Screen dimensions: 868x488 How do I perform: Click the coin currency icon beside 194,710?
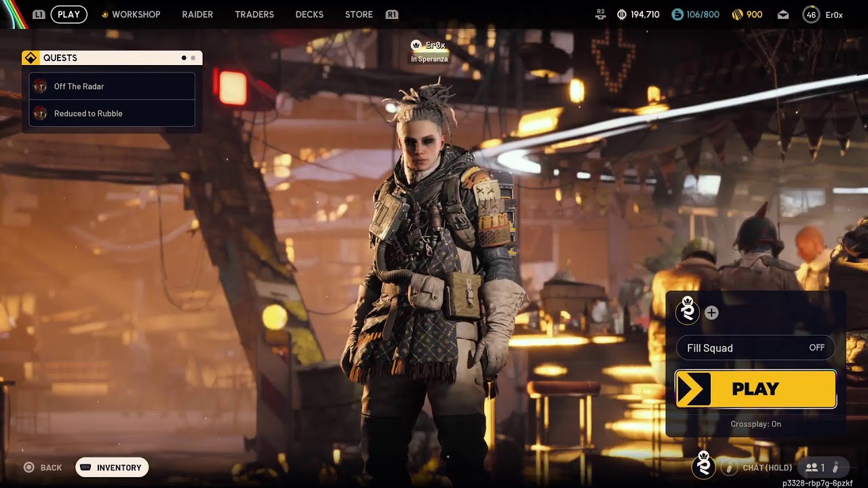pos(622,14)
